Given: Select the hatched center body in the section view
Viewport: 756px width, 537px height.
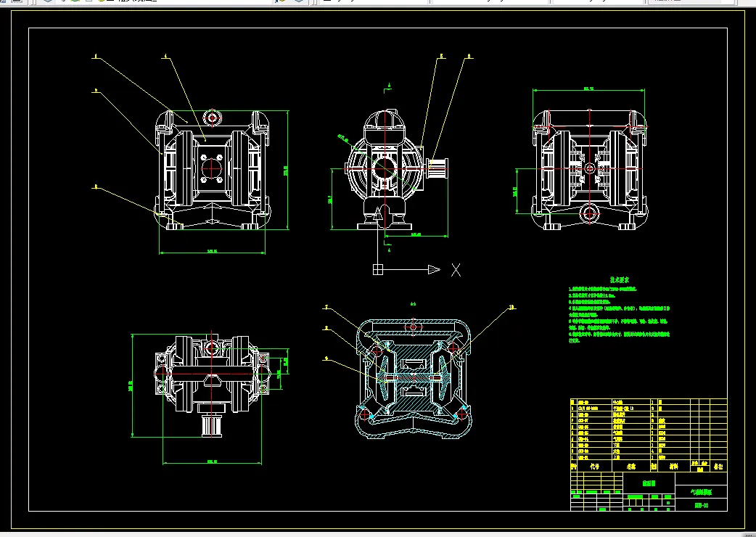Looking at the screenshot, I should (414, 377).
